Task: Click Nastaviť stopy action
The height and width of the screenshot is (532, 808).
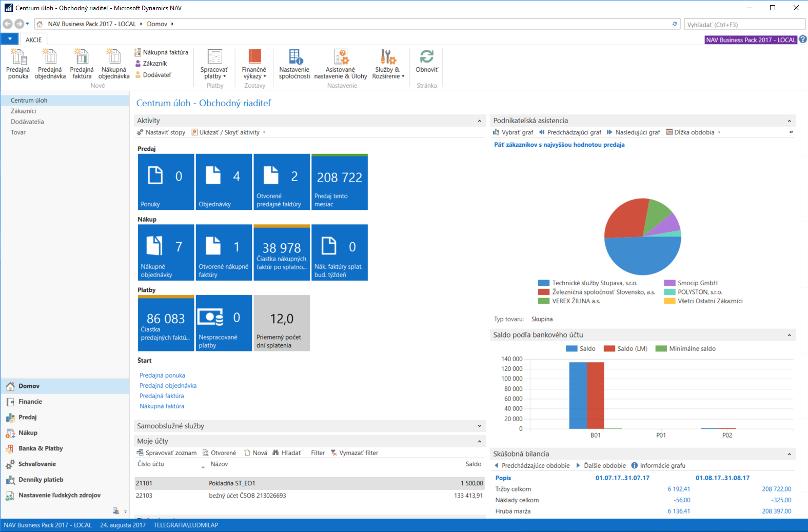Action: [161, 132]
